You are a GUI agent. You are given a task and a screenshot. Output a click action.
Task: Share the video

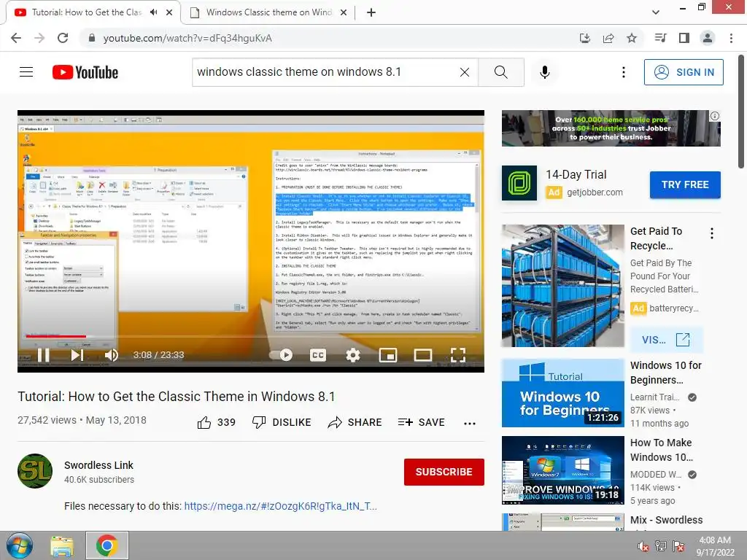pyautogui.click(x=355, y=422)
